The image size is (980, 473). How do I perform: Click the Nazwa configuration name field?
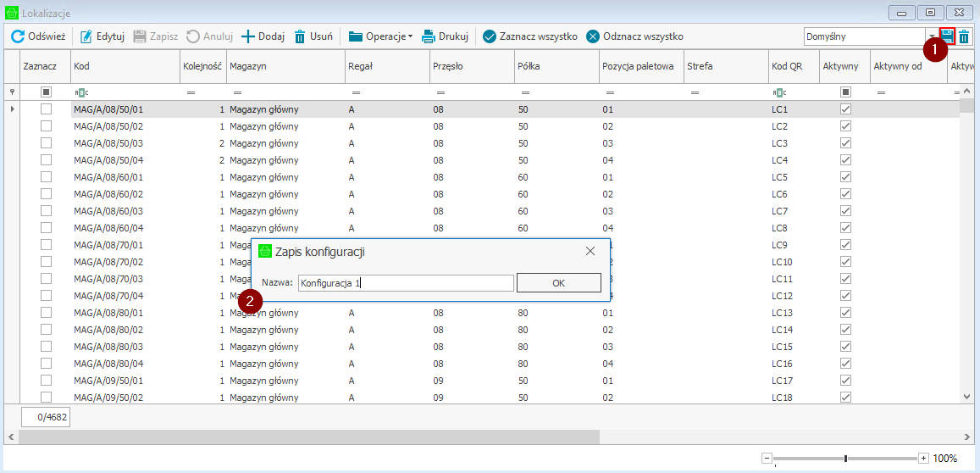click(405, 283)
